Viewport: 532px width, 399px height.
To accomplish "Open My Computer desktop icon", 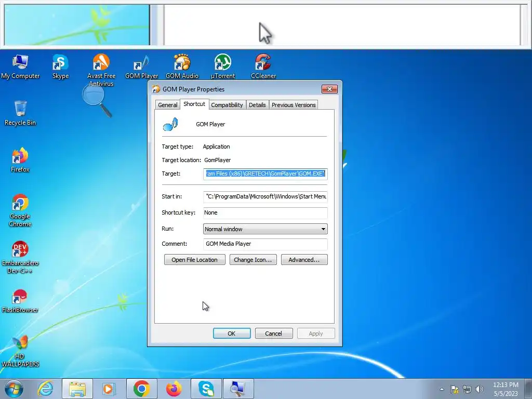I will pos(20,66).
